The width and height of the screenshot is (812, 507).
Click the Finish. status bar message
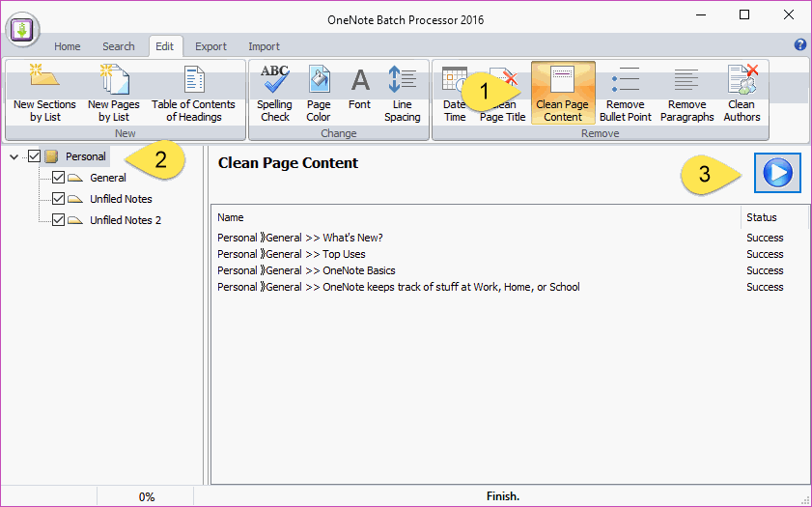(503, 496)
